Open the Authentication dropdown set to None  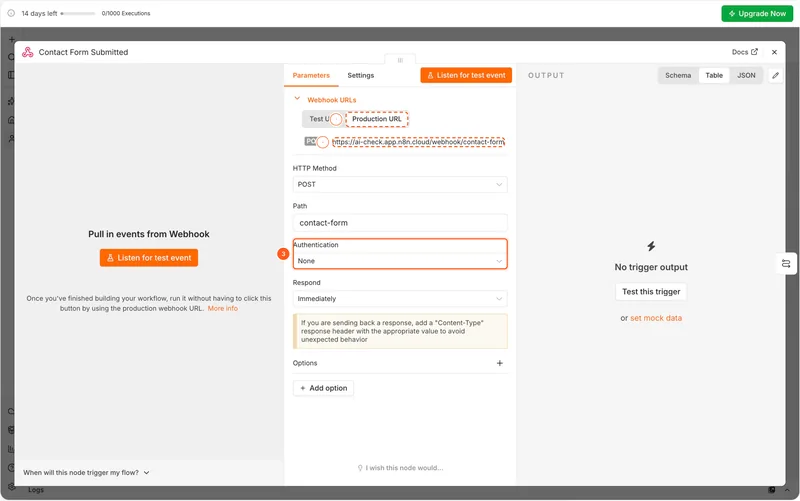click(400, 261)
